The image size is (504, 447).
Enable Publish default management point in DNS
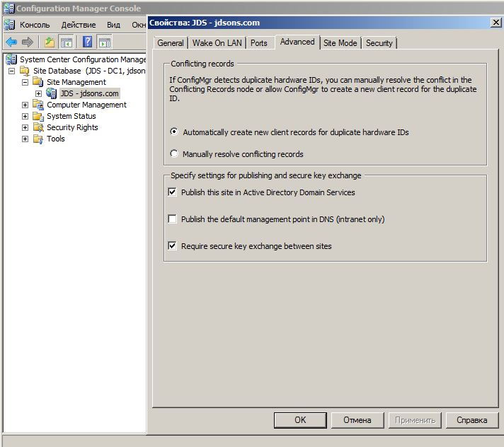point(172,219)
